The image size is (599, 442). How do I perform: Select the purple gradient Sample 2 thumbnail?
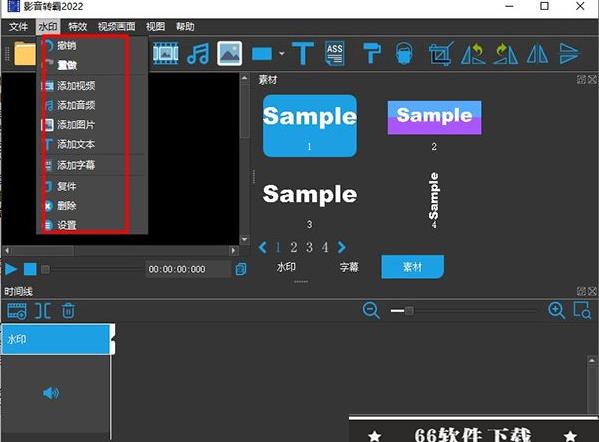pyautogui.click(x=434, y=118)
